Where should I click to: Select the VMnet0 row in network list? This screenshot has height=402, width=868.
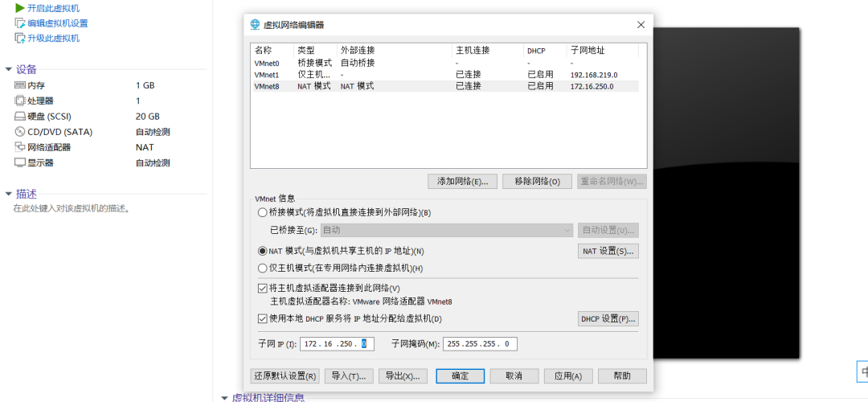pos(444,64)
